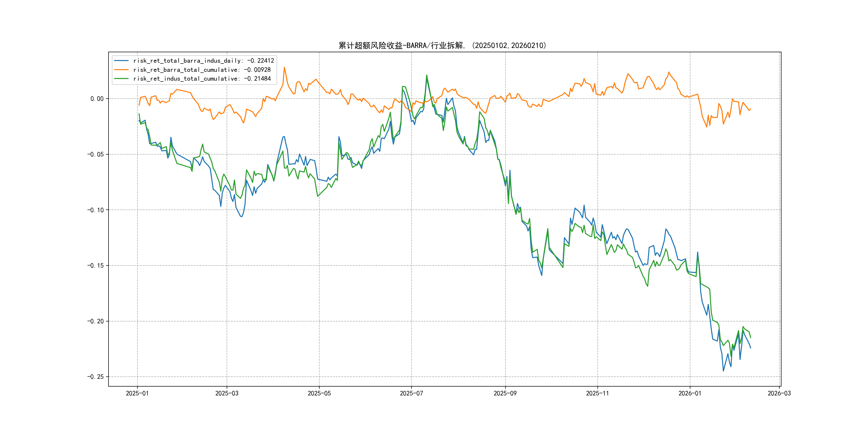The image size is (868, 434).
Task: Click the orange legend line swatch
Action: click(x=121, y=70)
